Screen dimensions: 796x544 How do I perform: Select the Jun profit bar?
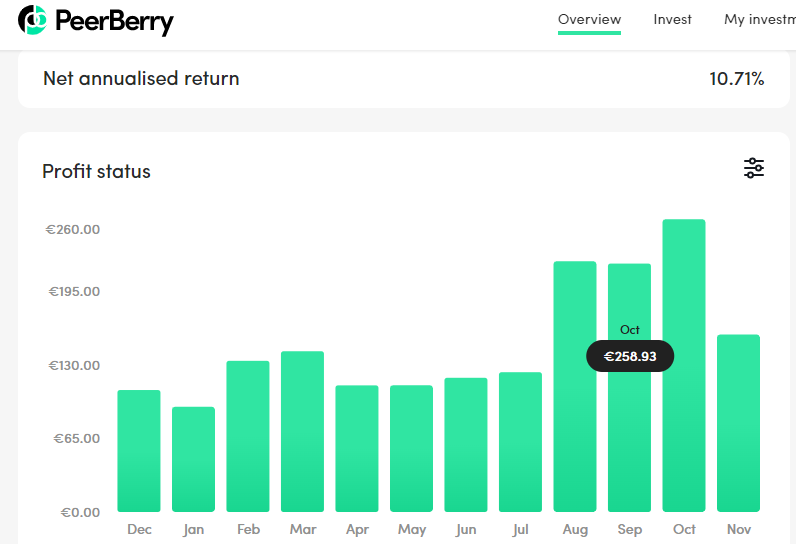(466, 445)
